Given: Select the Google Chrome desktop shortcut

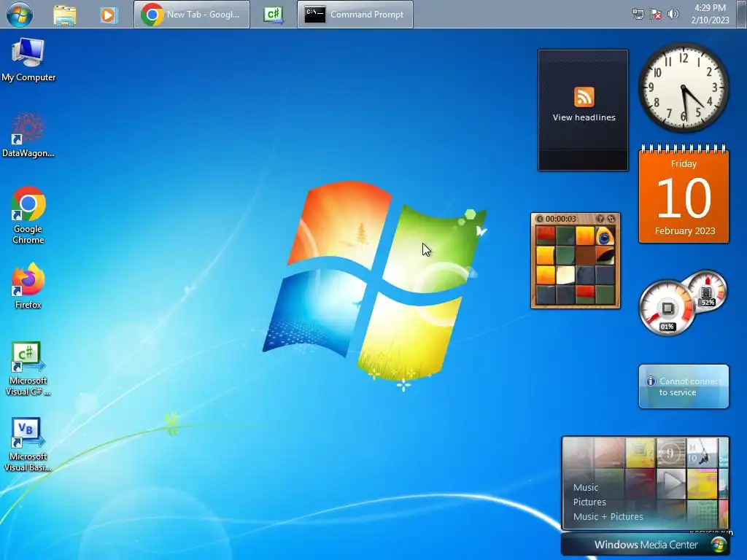Looking at the screenshot, I should [28, 215].
